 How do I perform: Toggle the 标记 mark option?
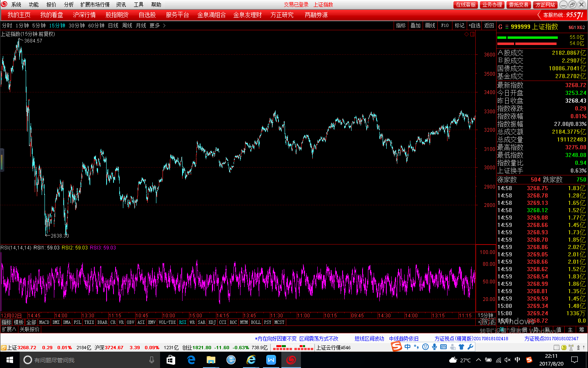(460, 25)
